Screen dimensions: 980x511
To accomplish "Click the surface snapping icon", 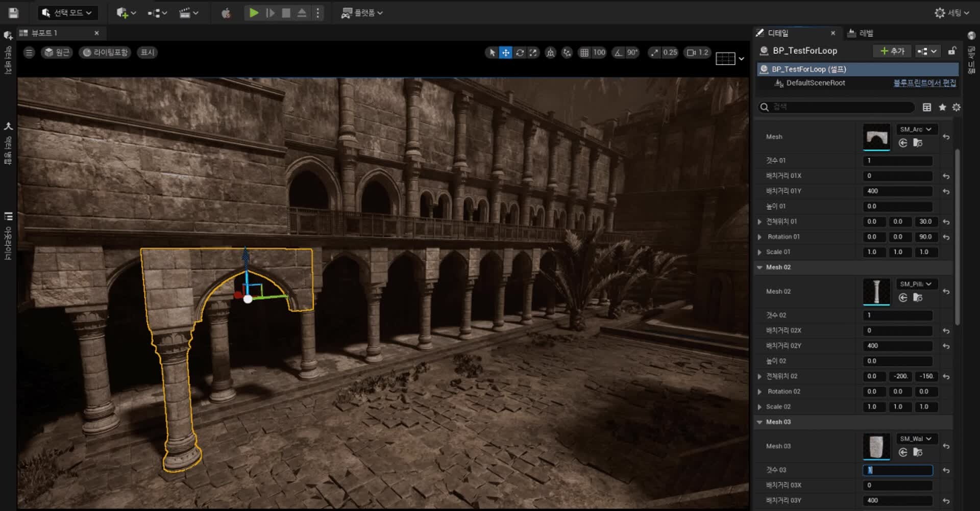I will (567, 53).
